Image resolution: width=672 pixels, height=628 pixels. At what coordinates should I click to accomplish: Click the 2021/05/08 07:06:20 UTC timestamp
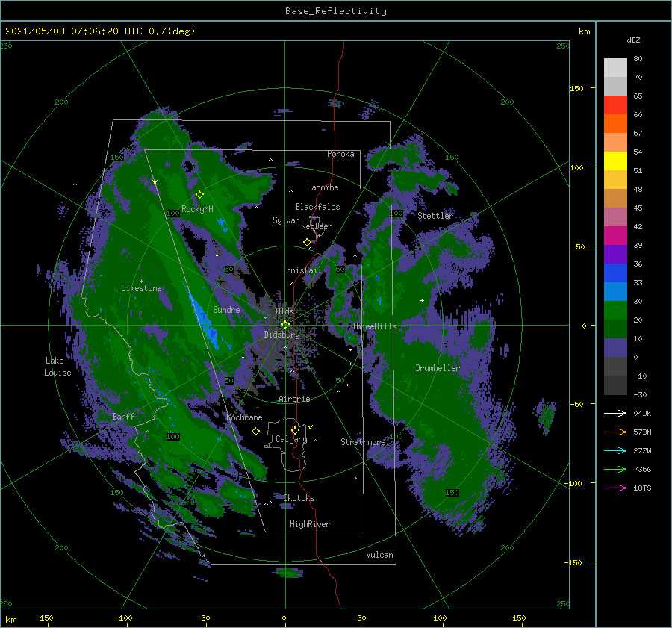coord(74,31)
